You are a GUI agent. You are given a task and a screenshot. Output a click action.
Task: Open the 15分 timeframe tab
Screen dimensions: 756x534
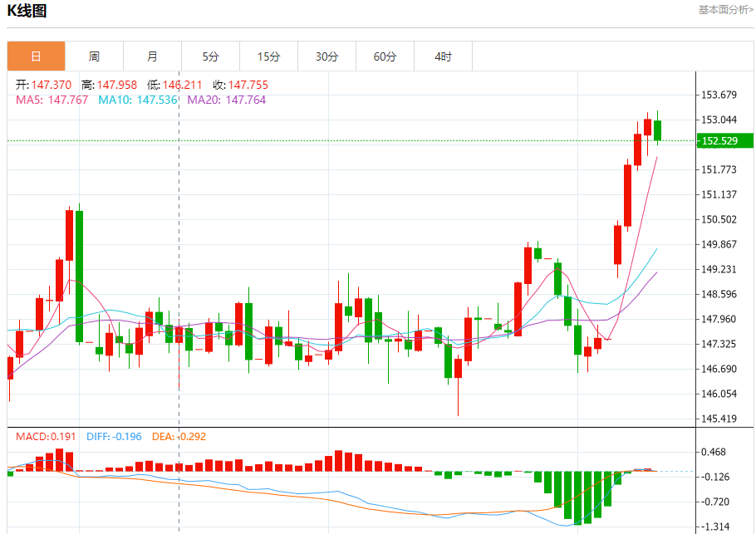(x=268, y=56)
